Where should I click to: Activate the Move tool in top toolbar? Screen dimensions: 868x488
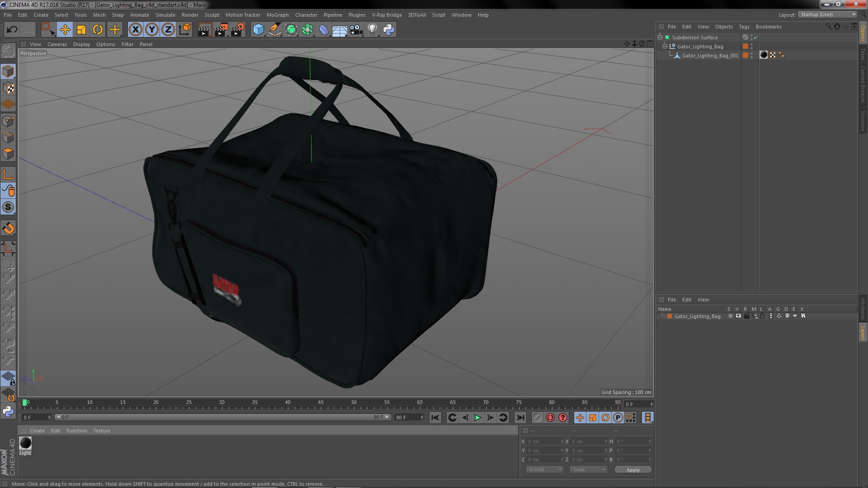tap(65, 30)
